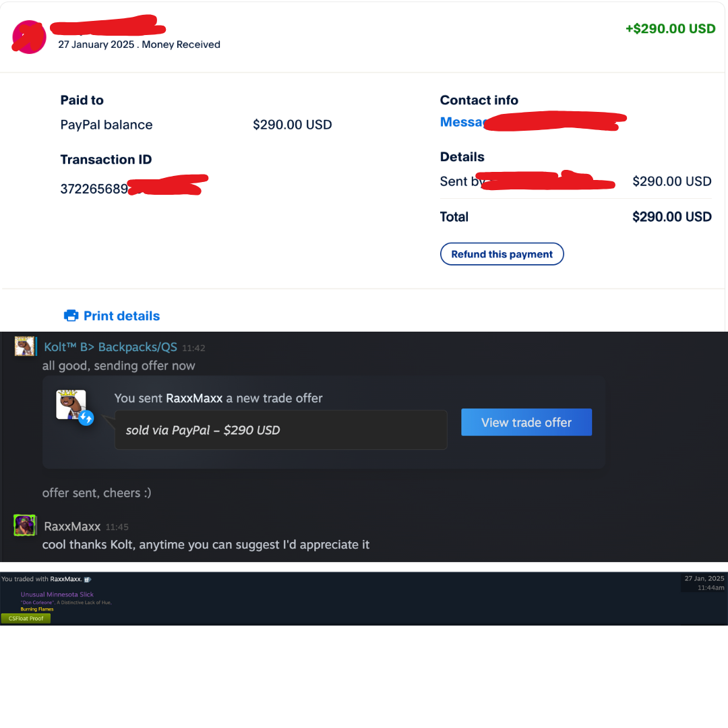The width and height of the screenshot is (728, 728).
Task: Click the Refund this payment button
Action: point(502,254)
